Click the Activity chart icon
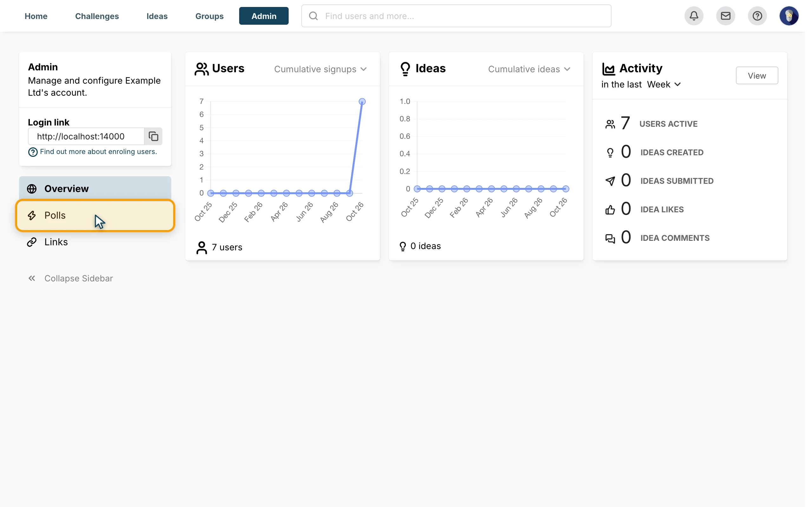 click(608, 69)
